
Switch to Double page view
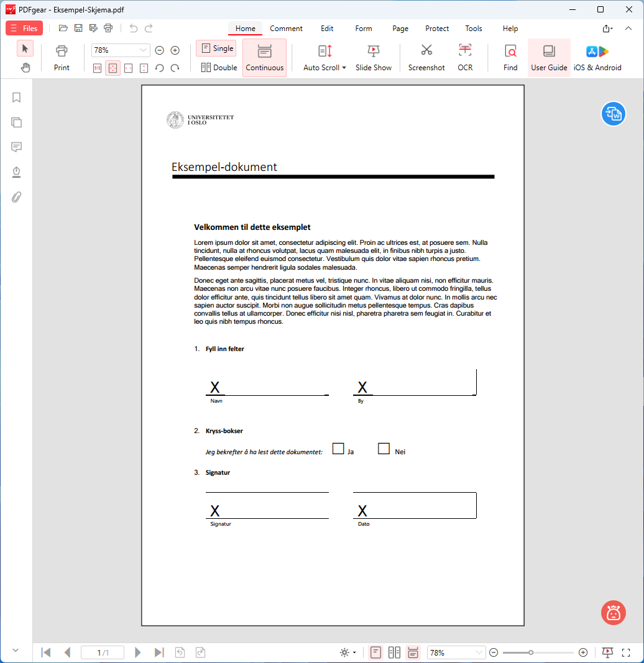pyautogui.click(x=219, y=68)
